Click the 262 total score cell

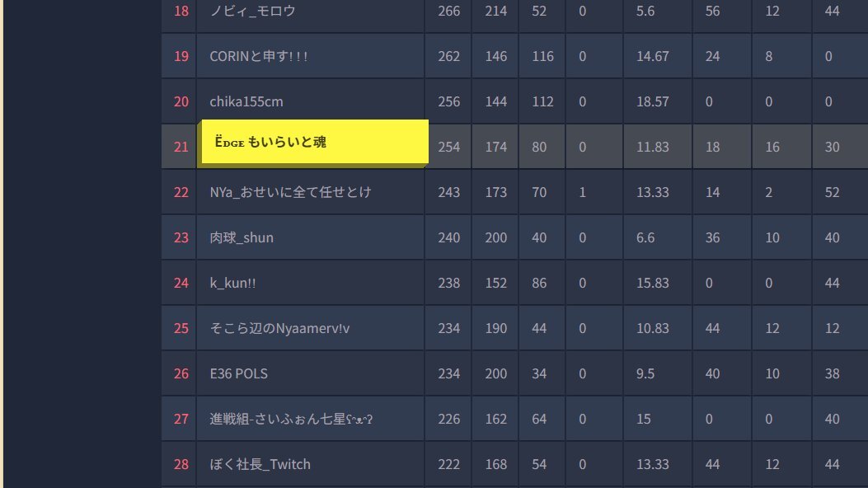(x=449, y=56)
